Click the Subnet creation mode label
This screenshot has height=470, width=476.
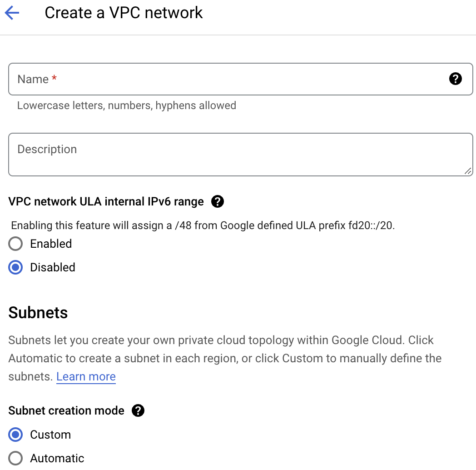point(66,410)
